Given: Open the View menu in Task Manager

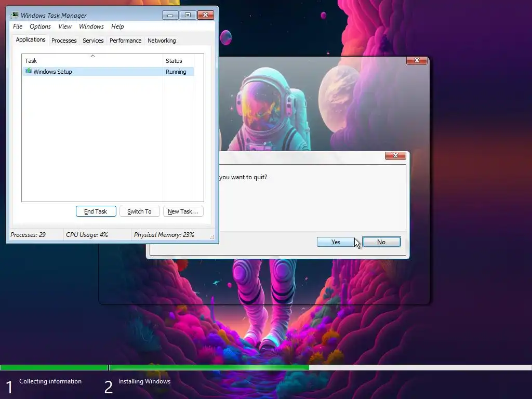Looking at the screenshot, I should pos(65,26).
